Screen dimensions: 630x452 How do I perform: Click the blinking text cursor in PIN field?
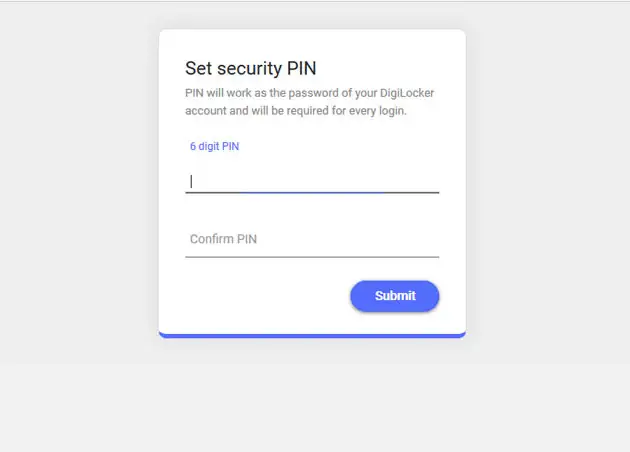coord(191,181)
